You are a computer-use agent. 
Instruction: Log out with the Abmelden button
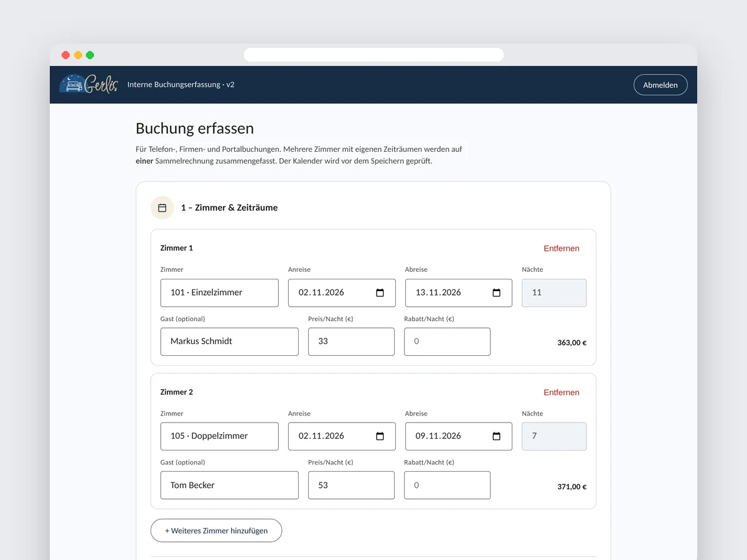tap(660, 85)
